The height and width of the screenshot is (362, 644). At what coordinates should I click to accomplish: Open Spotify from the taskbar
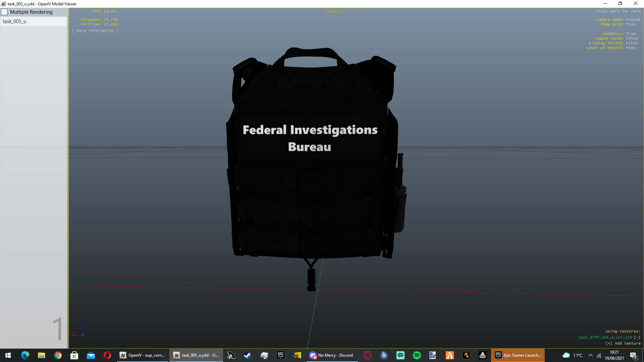pyautogui.click(x=417, y=355)
